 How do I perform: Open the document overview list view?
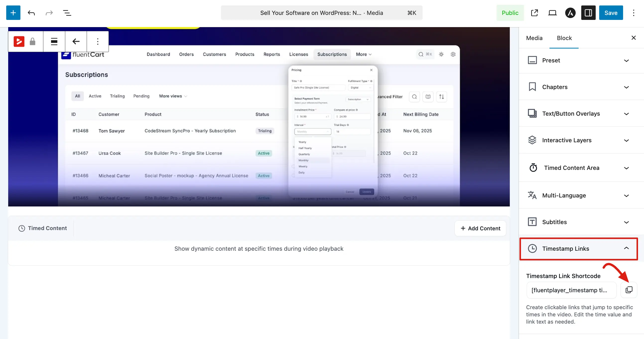[x=67, y=13]
